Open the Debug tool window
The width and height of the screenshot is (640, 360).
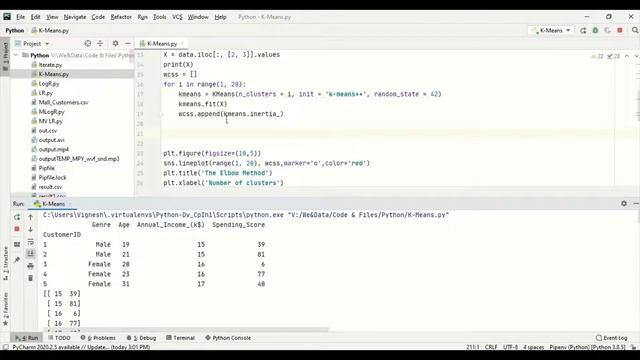141,338
